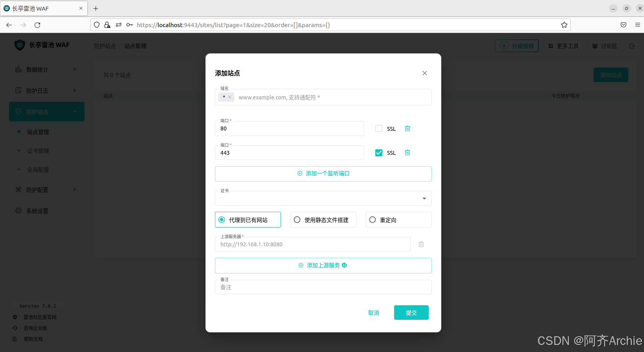
Task: Click the 防护日志 document icon
Action: [18, 90]
